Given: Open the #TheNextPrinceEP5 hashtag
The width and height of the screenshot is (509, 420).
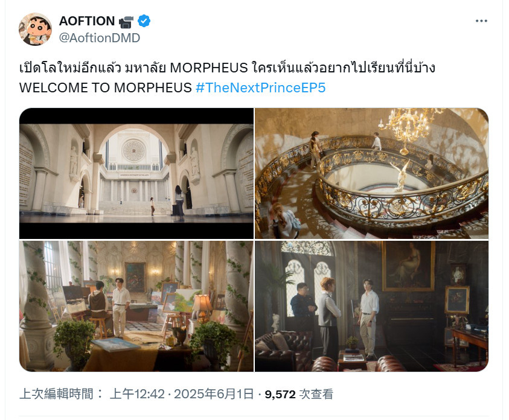Looking at the screenshot, I should click(x=260, y=87).
